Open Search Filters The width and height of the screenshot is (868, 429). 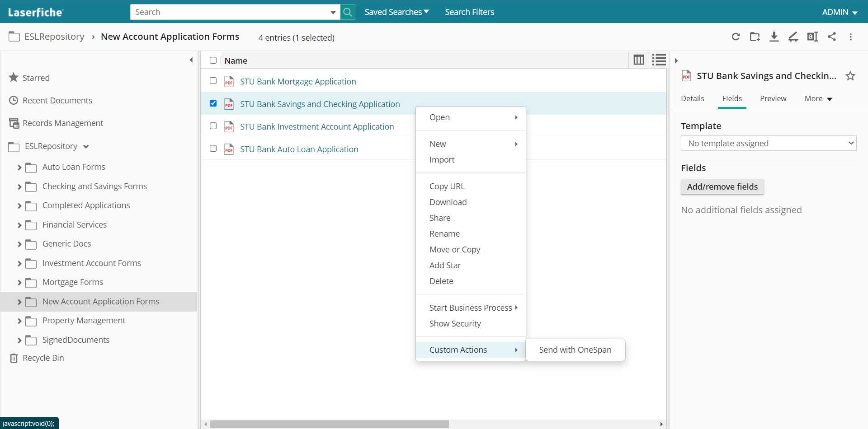[469, 12]
